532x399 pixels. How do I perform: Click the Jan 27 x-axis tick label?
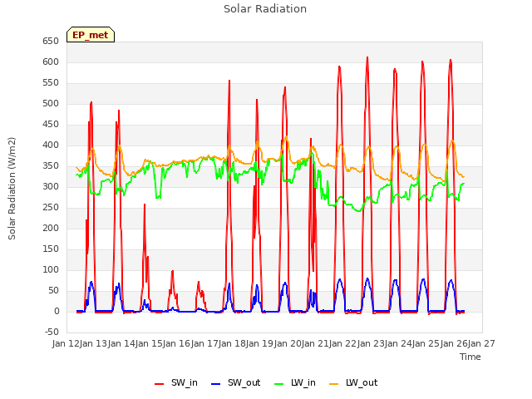coord(481,343)
